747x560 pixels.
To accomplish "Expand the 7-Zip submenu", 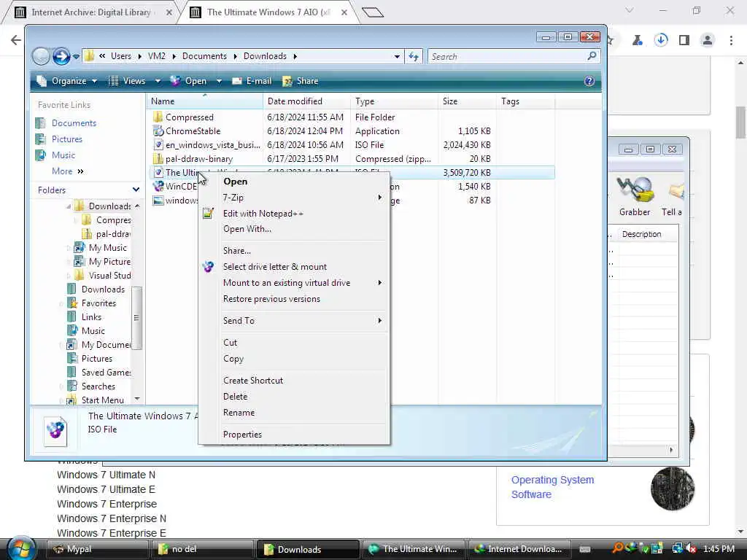I will pyautogui.click(x=379, y=197).
